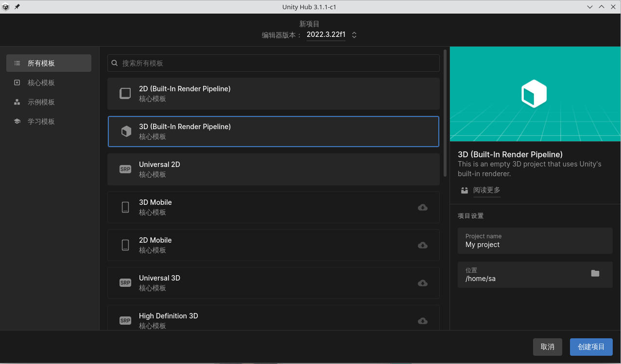Choose the Universal 2D template
Viewport: 621px width, 364px height.
click(x=274, y=169)
